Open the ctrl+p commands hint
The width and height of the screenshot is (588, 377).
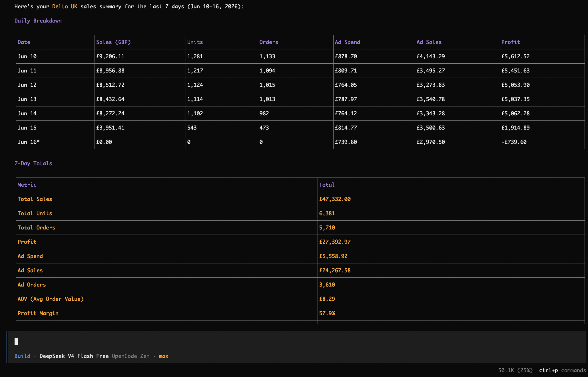[x=562, y=370]
